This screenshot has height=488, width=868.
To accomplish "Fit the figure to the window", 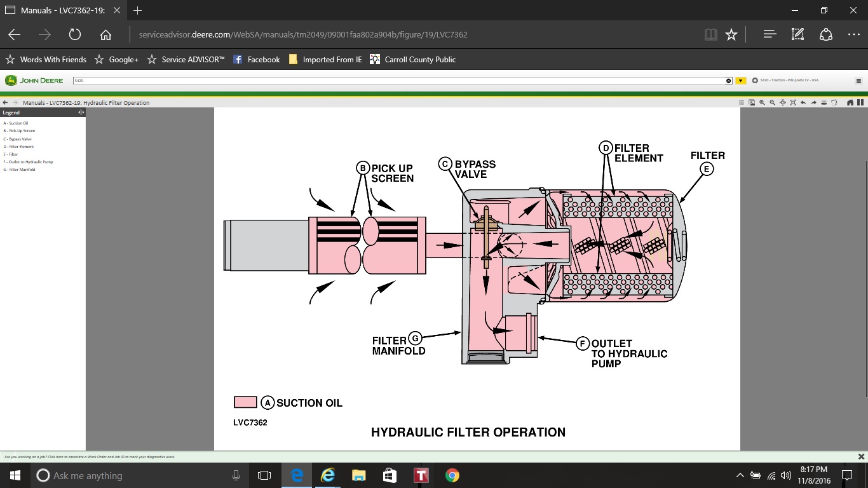I will click(793, 102).
